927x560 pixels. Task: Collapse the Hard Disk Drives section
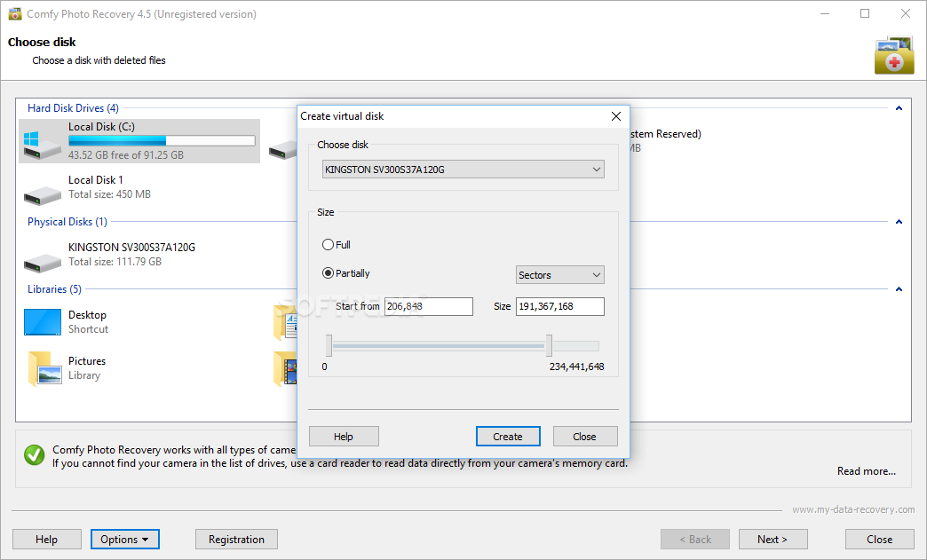pyautogui.click(x=899, y=108)
